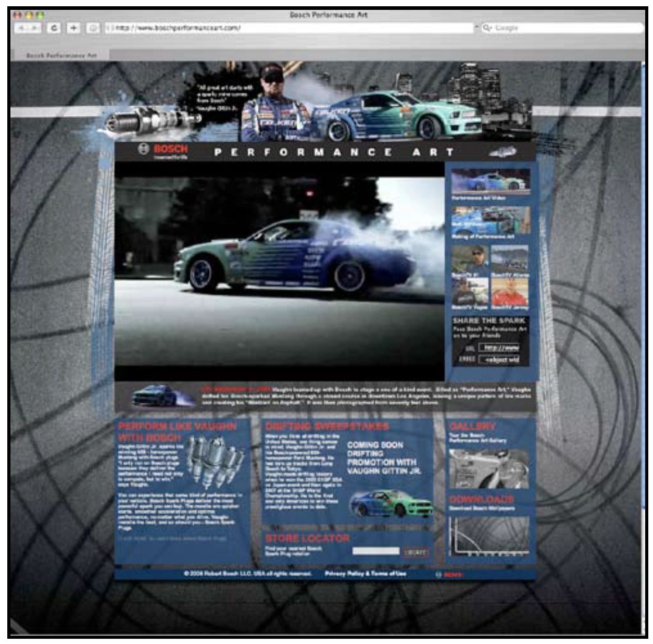Open the Privacy Policy & Terms of Use link
Image resolution: width=653 pixels, height=644 pixels.
(365, 574)
